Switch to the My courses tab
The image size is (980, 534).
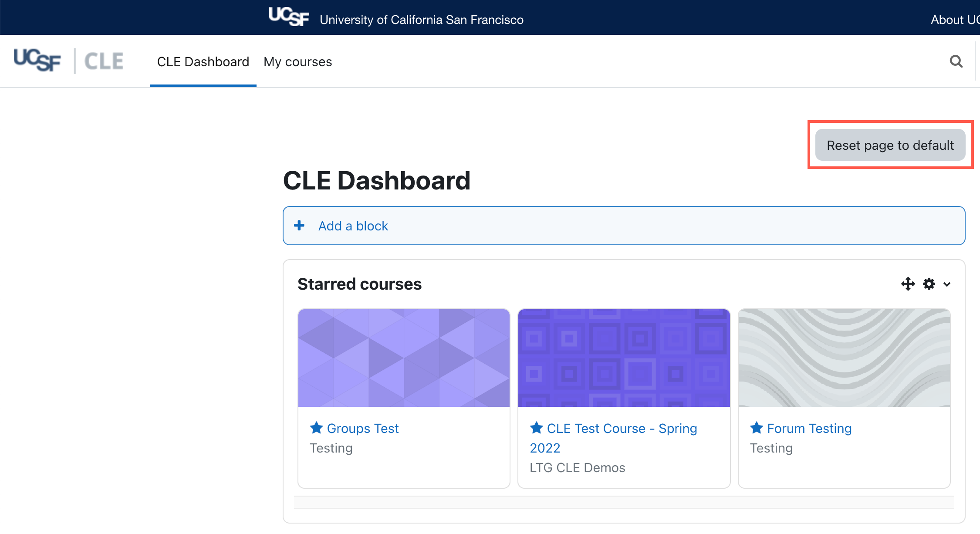click(298, 62)
